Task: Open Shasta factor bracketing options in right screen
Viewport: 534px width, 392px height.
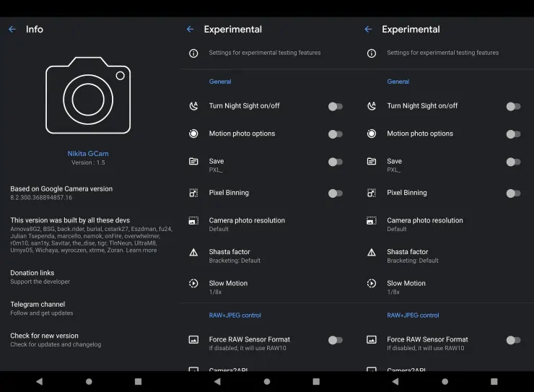Action: [445, 256]
